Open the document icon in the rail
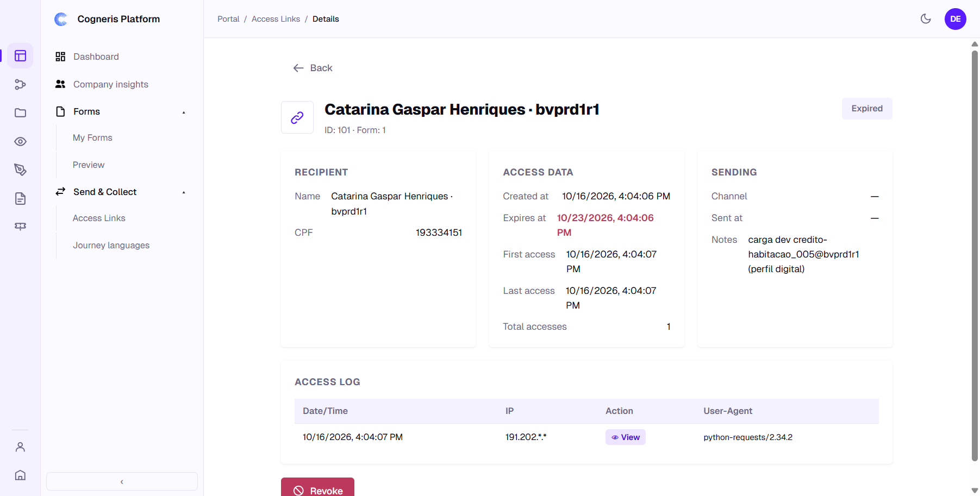 pyautogui.click(x=20, y=198)
